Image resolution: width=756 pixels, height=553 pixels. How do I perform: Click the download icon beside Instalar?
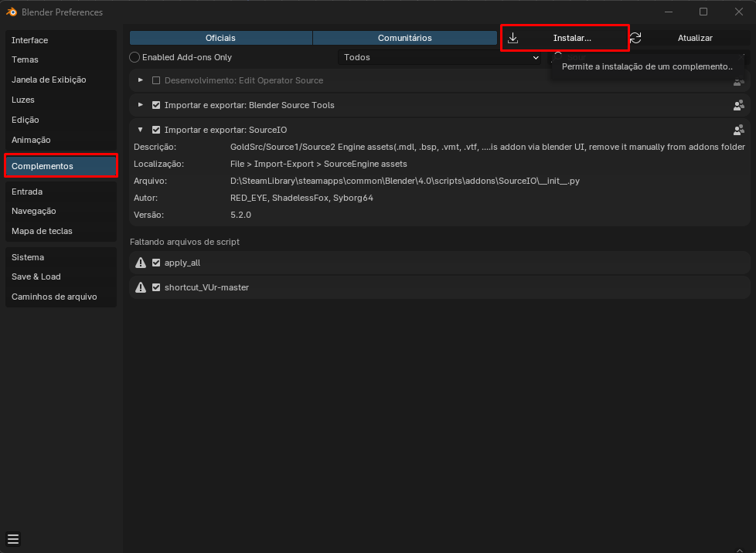pos(513,38)
